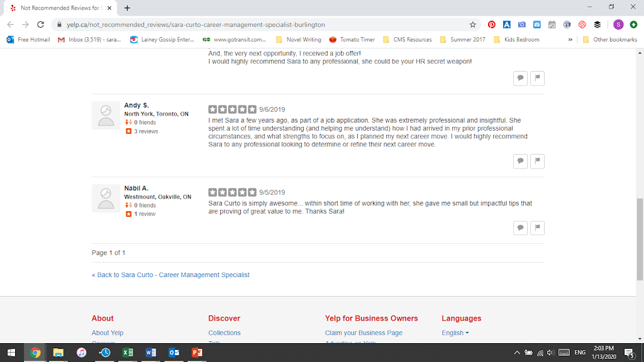Click the browser forward arrow
This screenshot has width=644, height=362.
(x=25, y=25)
